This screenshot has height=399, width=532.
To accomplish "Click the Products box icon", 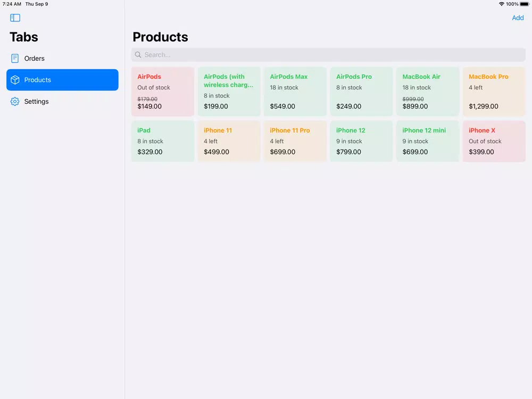I will pyautogui.click(x=15, y=80).
